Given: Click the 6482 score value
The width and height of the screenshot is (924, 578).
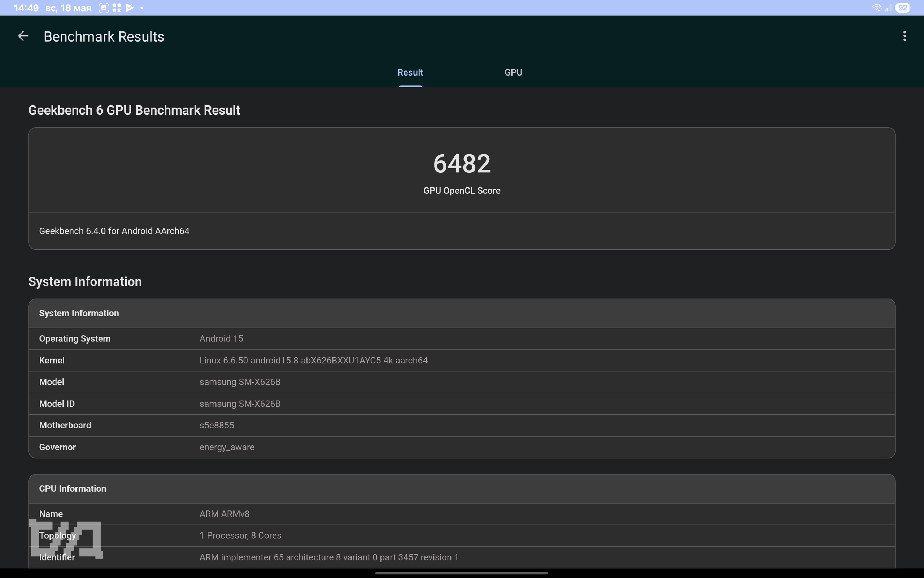Looking at the screenshot, I should coord(462,164).
